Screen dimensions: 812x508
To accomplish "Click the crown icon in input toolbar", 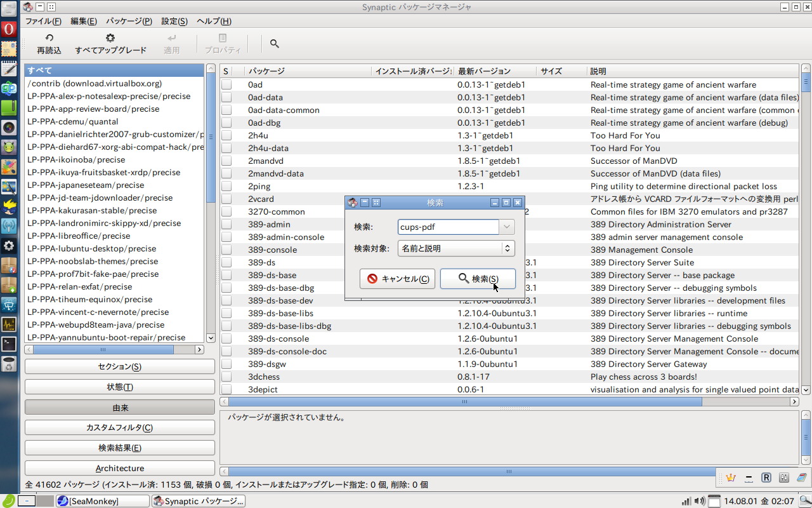I will (x=731, y=478).
